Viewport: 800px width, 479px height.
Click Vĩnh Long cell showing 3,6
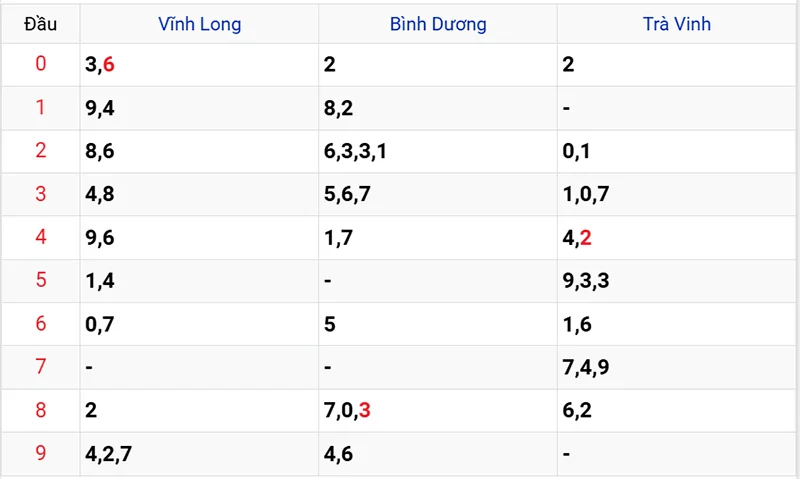(101, 65)
